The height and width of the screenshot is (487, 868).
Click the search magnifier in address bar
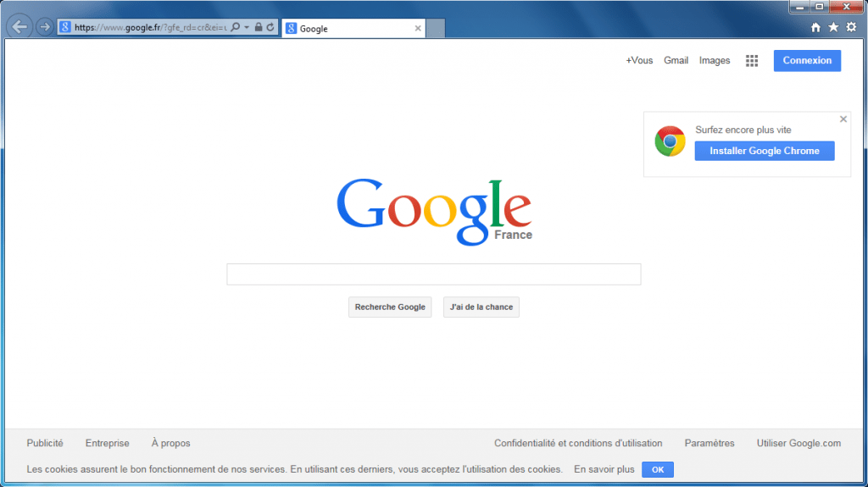[x=236, y=26]
